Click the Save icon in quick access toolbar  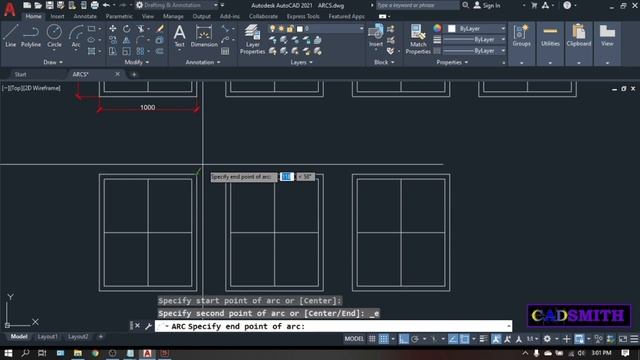point(49,5)
